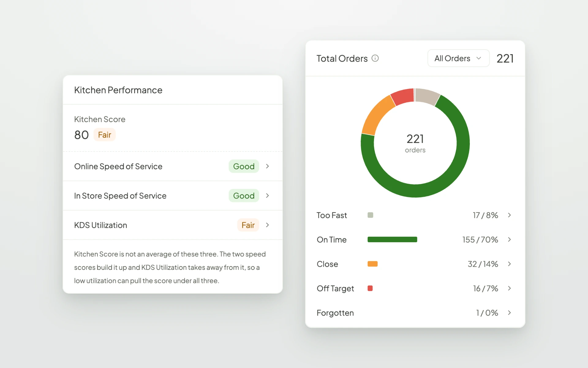This screenshot has width=588, height=368.
Task: Click the 1 / 0% value
Action: click(487, 313)
